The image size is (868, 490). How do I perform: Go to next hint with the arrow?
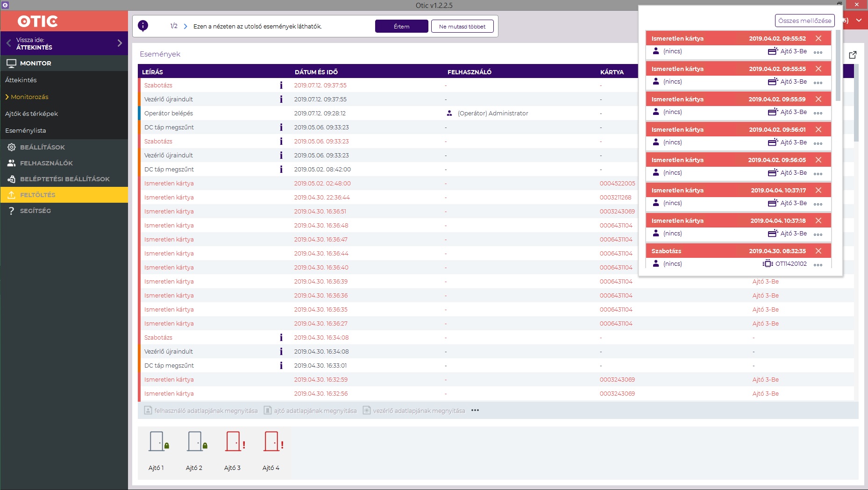click(185, 27)
